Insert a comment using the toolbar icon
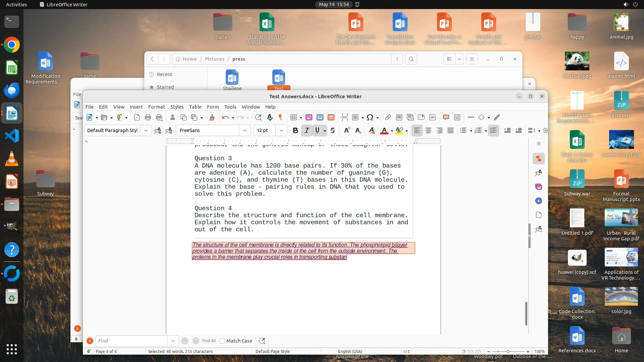 pos(446,117)
